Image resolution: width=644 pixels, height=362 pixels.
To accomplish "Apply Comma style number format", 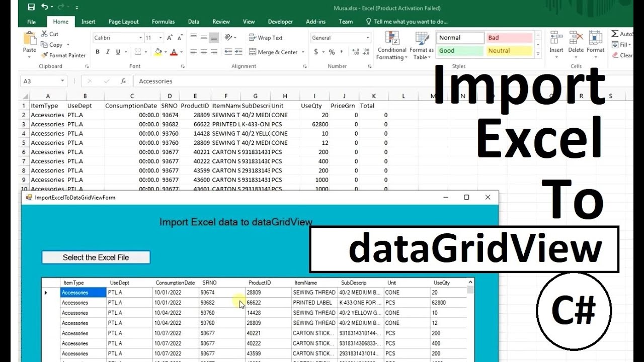I will point(341,52).
